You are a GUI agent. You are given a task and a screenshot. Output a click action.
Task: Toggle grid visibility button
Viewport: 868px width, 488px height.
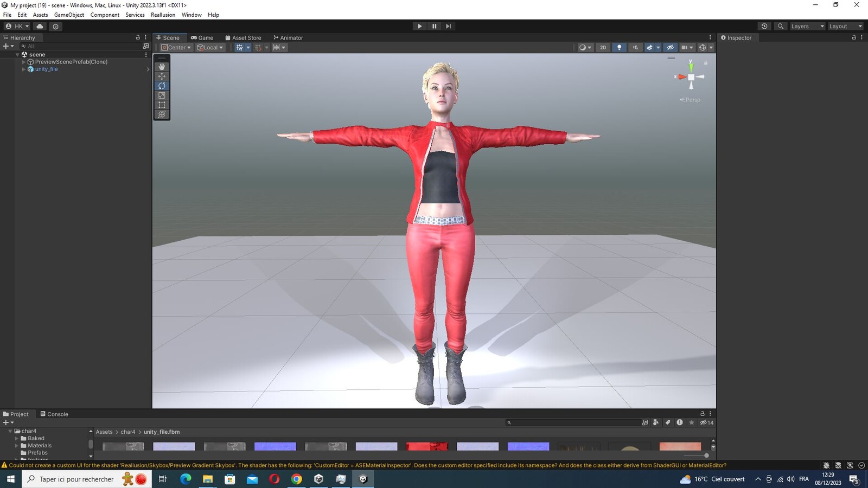click(239, 48)
